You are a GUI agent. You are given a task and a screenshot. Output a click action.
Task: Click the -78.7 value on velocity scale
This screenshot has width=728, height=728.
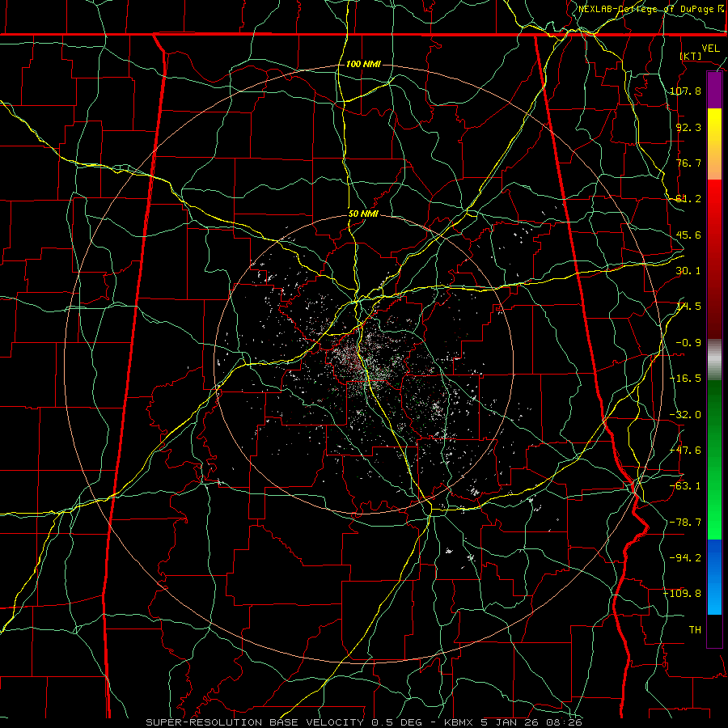pos(685,523)
